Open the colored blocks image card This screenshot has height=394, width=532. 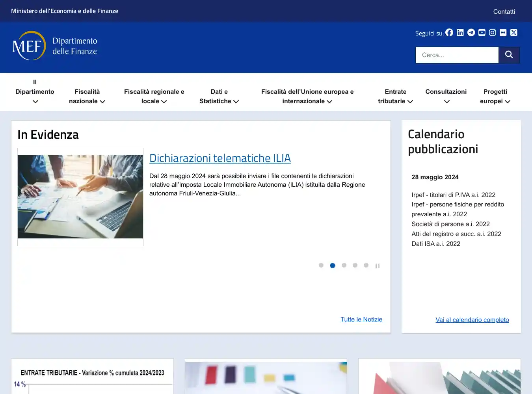266,376
